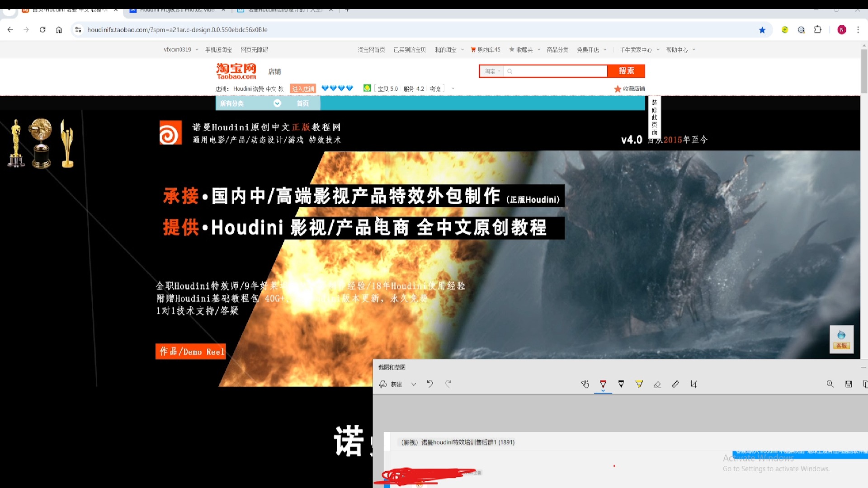Click the green extension icon in toolbar
The image size is (868, 488).
(785, 30)
